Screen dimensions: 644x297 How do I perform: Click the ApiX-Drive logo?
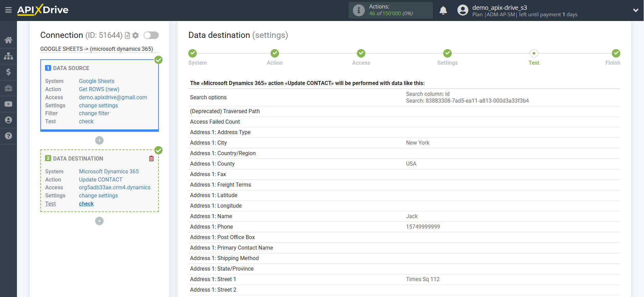click(x=43, y=10)
